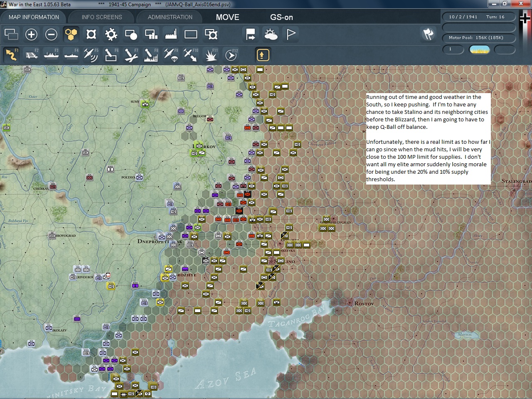Click the flag with arrow icon
532x399 pixels.
click(251, 34)
